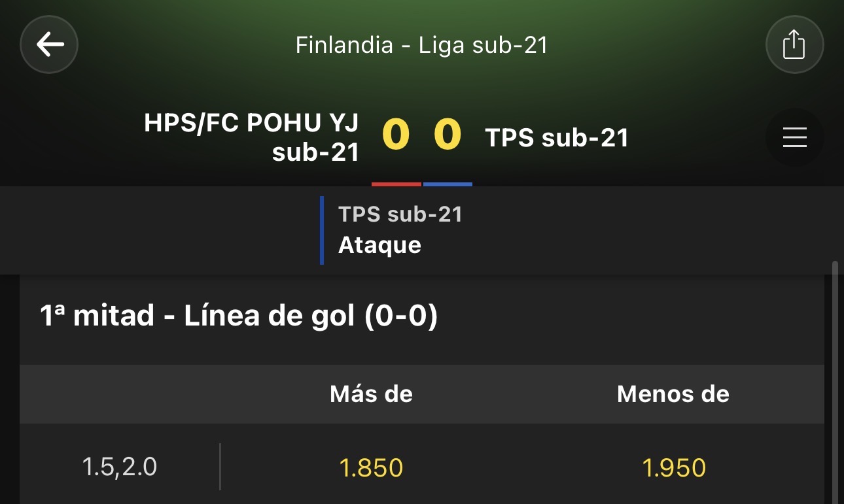The width and height of the screenshot is (844, 504).
Task: Click the TPS sub-21 Ataque status
Action: pos(400,230)
